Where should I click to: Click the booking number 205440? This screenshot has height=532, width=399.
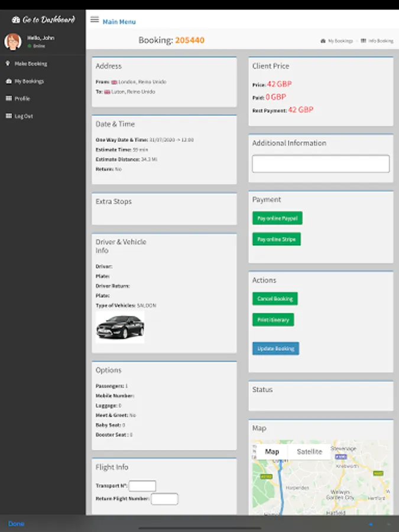tap(190, 40)
